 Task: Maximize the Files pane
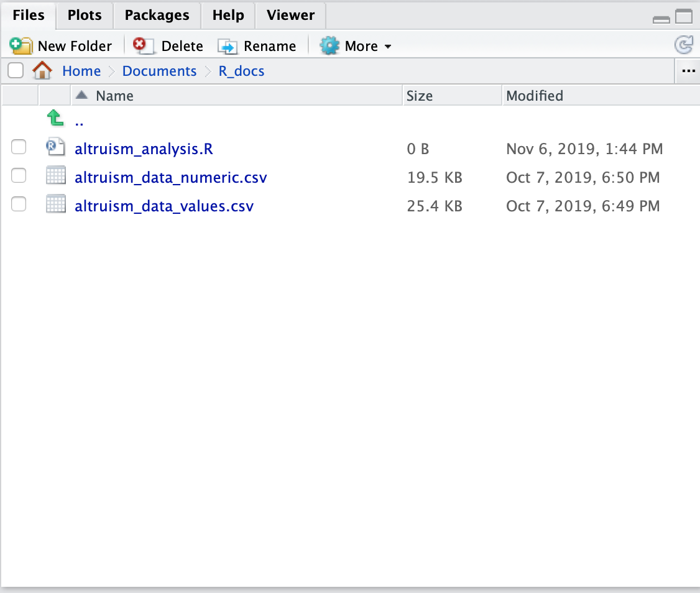(683, 17)
